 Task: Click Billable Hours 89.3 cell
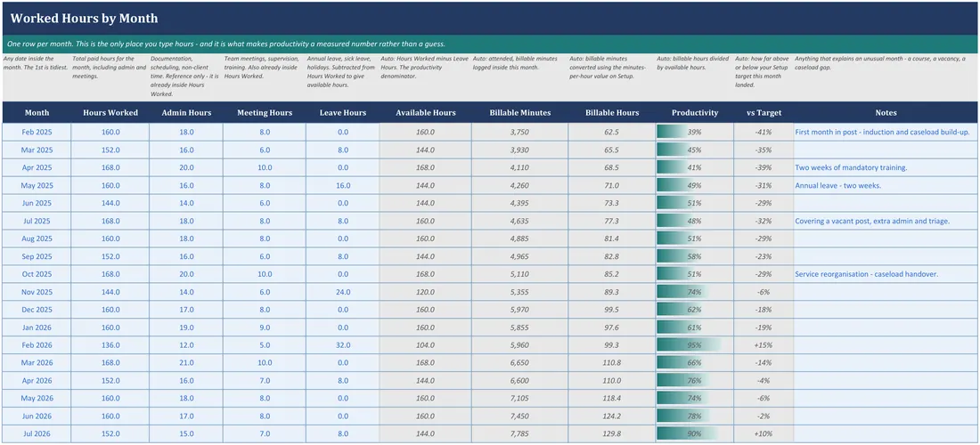[612, 291]
